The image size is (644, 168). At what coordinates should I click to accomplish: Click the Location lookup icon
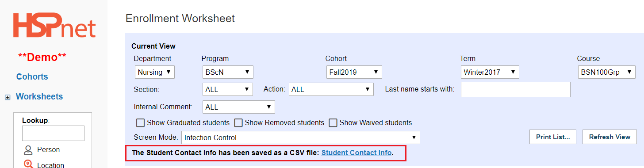[x=28, y=164]
